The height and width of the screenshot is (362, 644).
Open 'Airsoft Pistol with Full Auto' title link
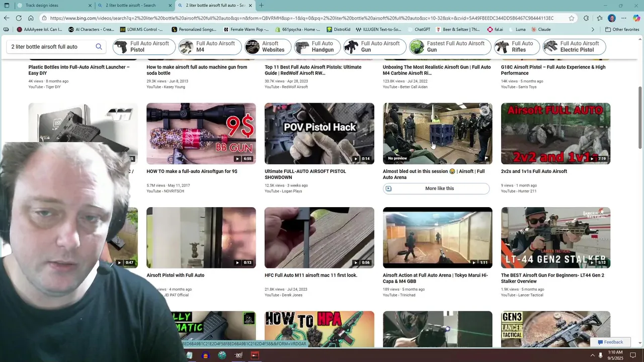click(x=176, y=276)
